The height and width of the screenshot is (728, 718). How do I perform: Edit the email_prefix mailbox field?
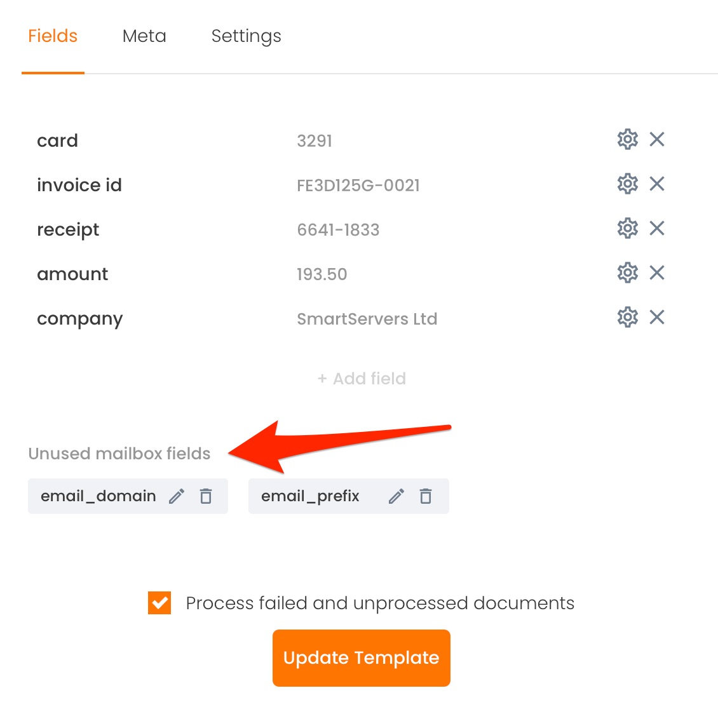pyautogui.click(x=396, y=496)
